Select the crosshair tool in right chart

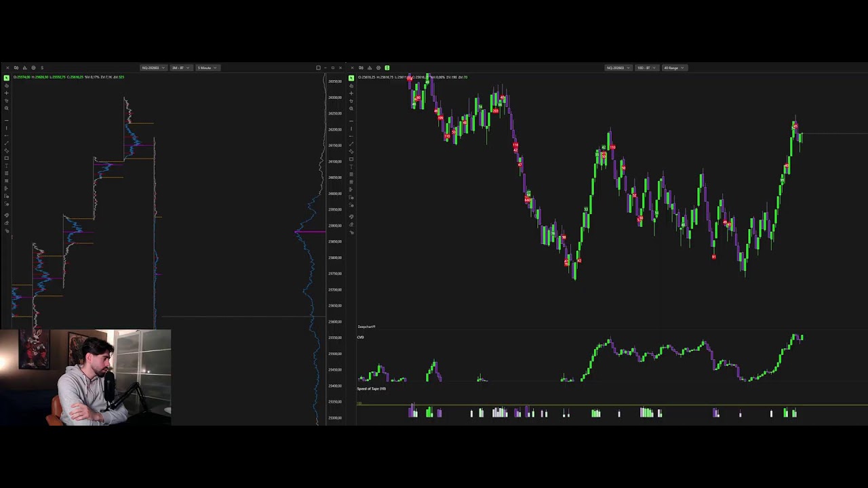pyautogui.click(x=351, y=94)
